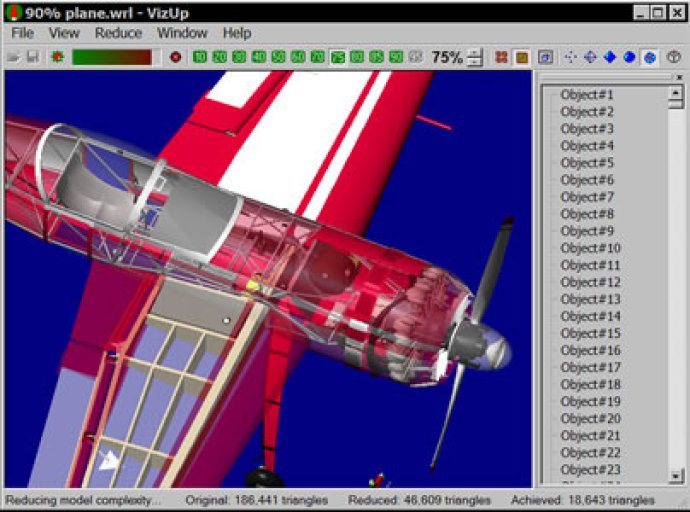Select the 10 percent reduction preset
Image resolution: width=690 pixels, height=512 pixels.
pyautogui.click(x=200, y=57)
